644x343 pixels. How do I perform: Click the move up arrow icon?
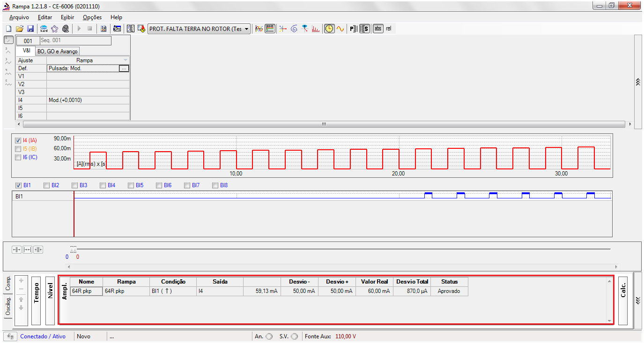pos(21,299)
